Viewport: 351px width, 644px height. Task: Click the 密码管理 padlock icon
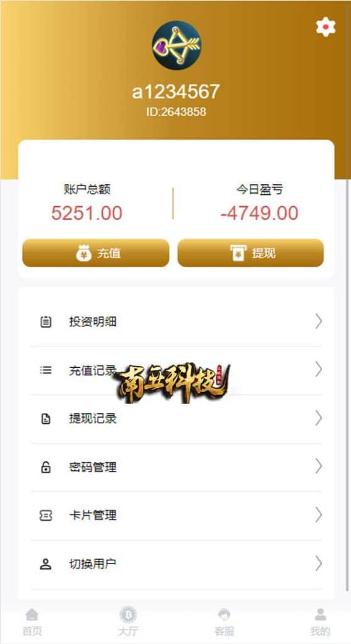coord(46,467)
